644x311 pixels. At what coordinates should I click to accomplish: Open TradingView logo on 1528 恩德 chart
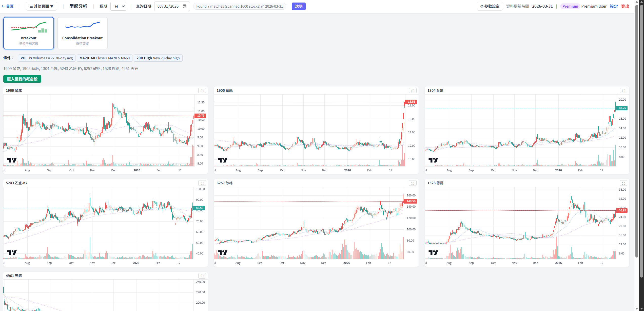433,252
